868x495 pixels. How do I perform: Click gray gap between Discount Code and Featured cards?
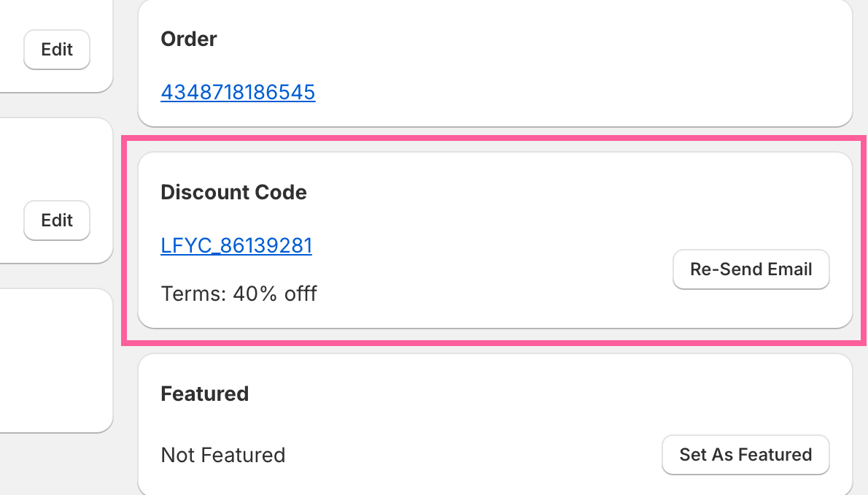point(493,348)
